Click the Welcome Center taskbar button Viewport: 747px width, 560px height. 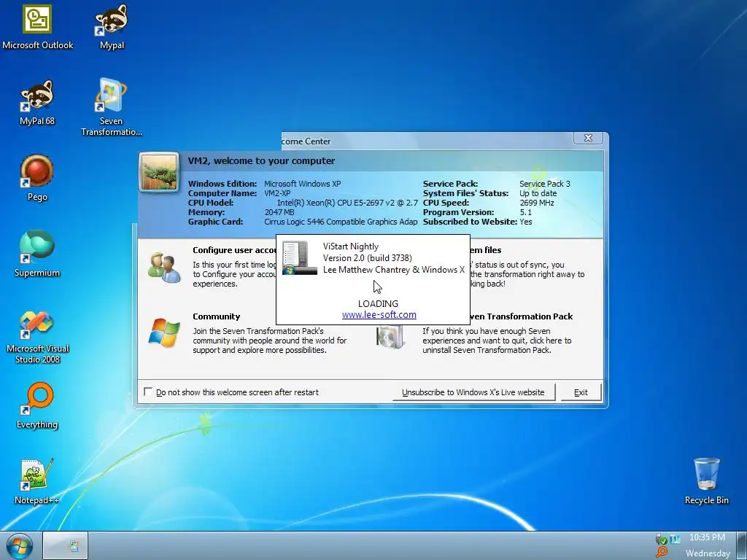[x=65, y=545]
